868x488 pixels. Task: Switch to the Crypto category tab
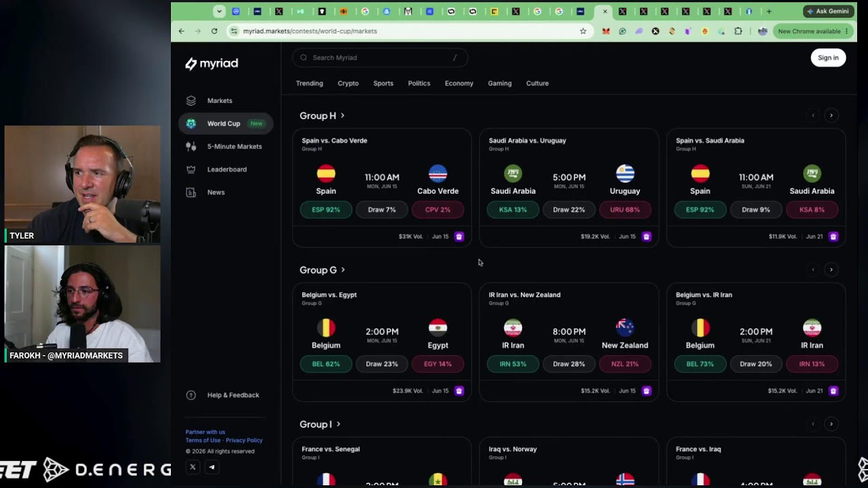tap(348, 83)
